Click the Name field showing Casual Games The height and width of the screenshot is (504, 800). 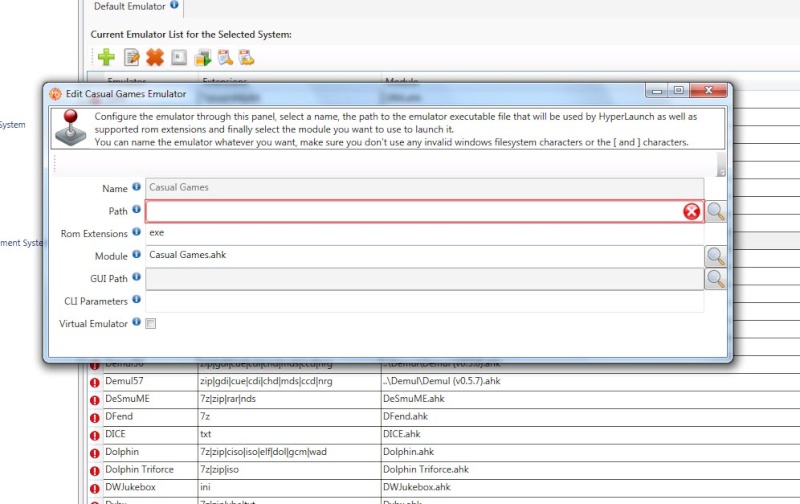coord(424,188)
